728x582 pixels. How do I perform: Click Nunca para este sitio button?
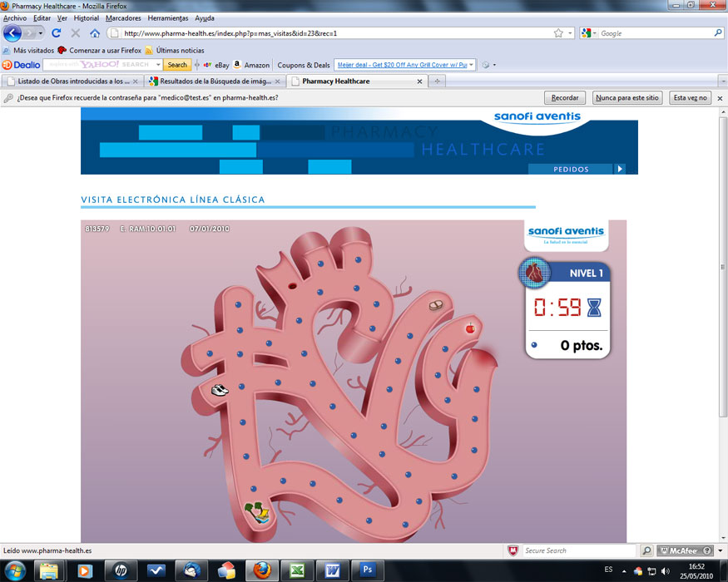tap(627, 98)
